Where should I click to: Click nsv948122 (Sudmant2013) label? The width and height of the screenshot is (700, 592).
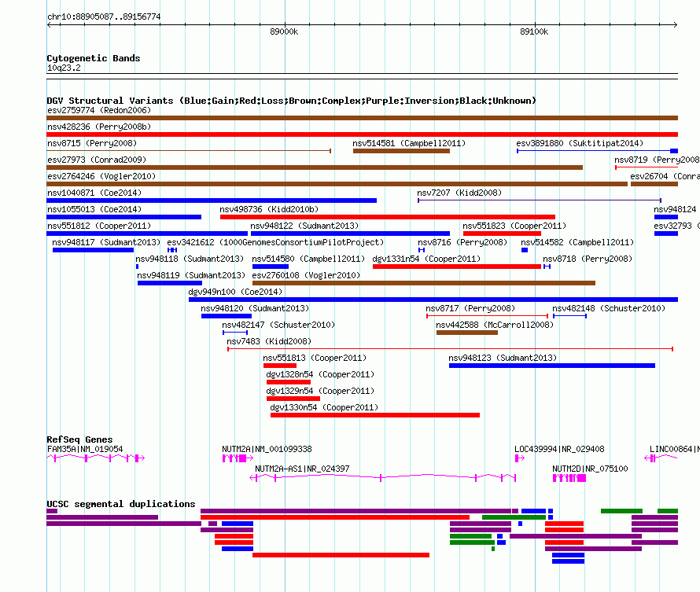[304, 226]
